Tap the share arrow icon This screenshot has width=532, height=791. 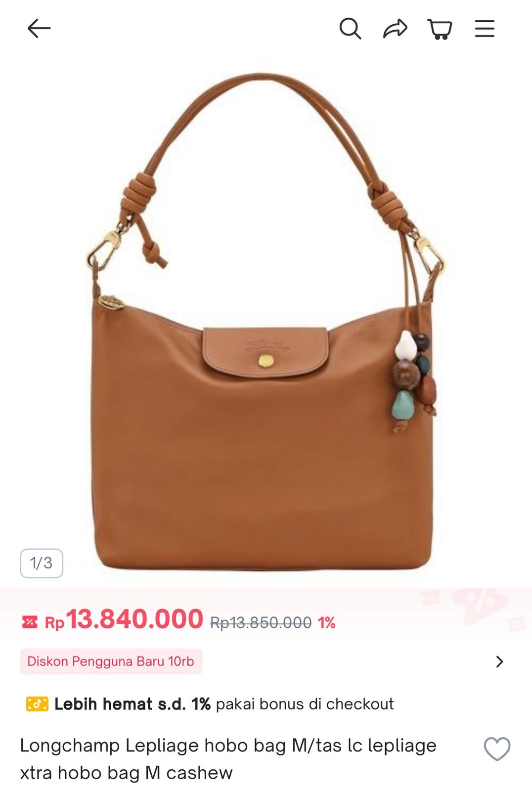pyautogui.click(x=395, y=29)
